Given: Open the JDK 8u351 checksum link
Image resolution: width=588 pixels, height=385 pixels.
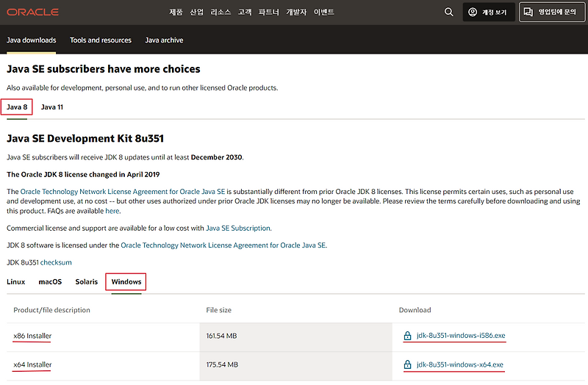Looking at the screenshot, I should (x=56, y=262).
